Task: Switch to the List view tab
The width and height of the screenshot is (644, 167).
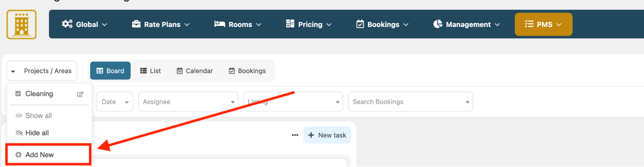Action: [150, 71]
